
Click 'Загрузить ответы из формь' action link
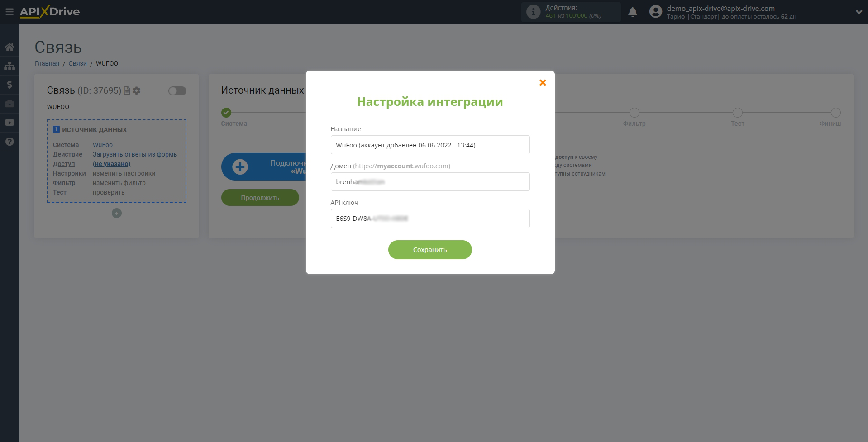(135, 154)
